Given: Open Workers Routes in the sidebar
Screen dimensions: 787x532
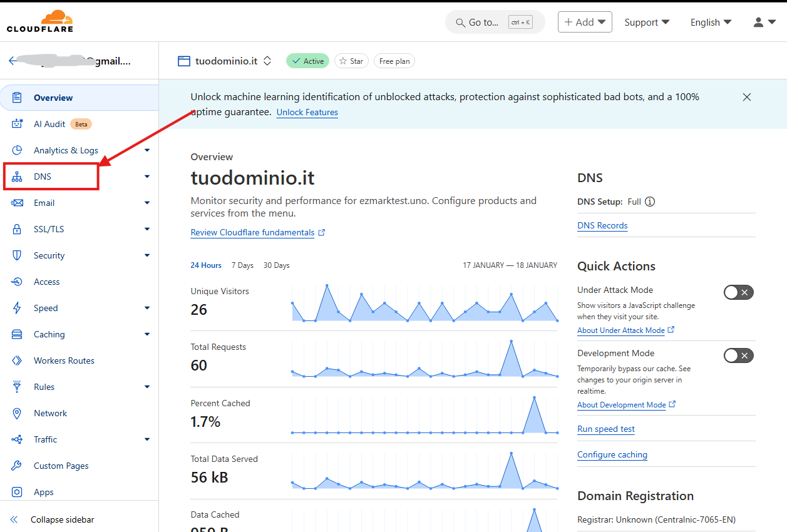Looking at the screenshot, I should [x=64, y=361].
